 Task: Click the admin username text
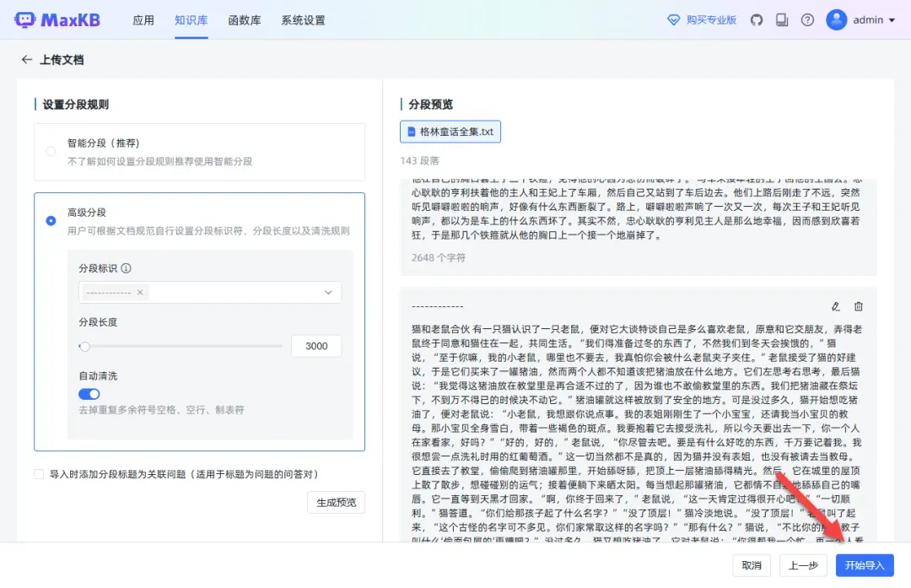pyautogui.click(x=868, y=19)
